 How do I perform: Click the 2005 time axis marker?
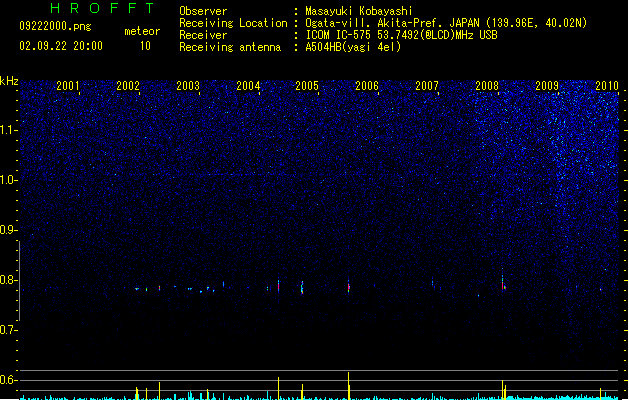(307, 86)
